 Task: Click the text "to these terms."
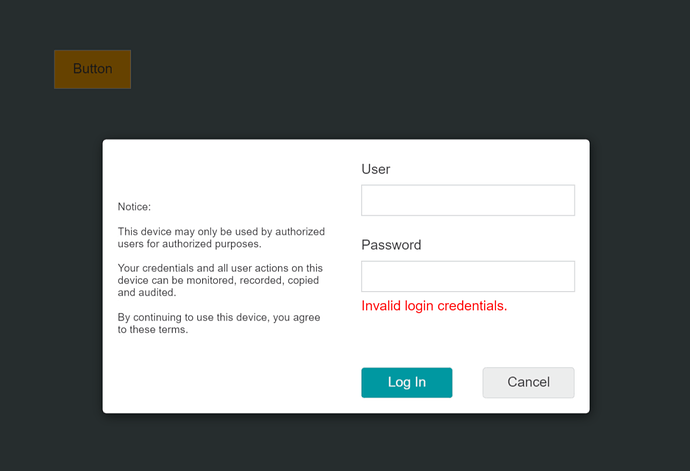pos(153,330)
